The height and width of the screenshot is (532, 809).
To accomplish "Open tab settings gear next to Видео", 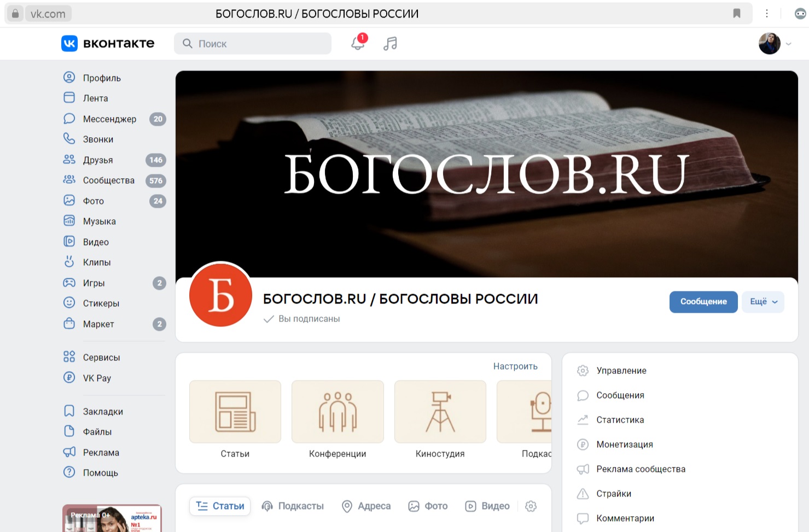I will 531,506.
